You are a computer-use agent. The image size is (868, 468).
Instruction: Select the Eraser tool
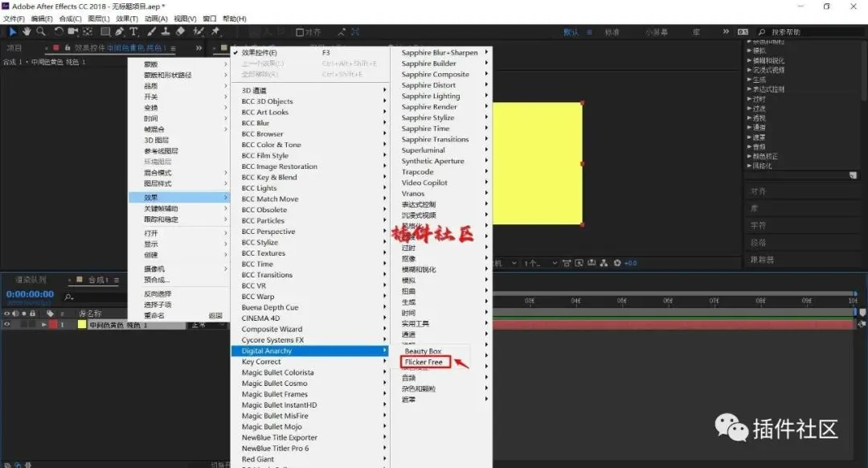tap(180, 31)
